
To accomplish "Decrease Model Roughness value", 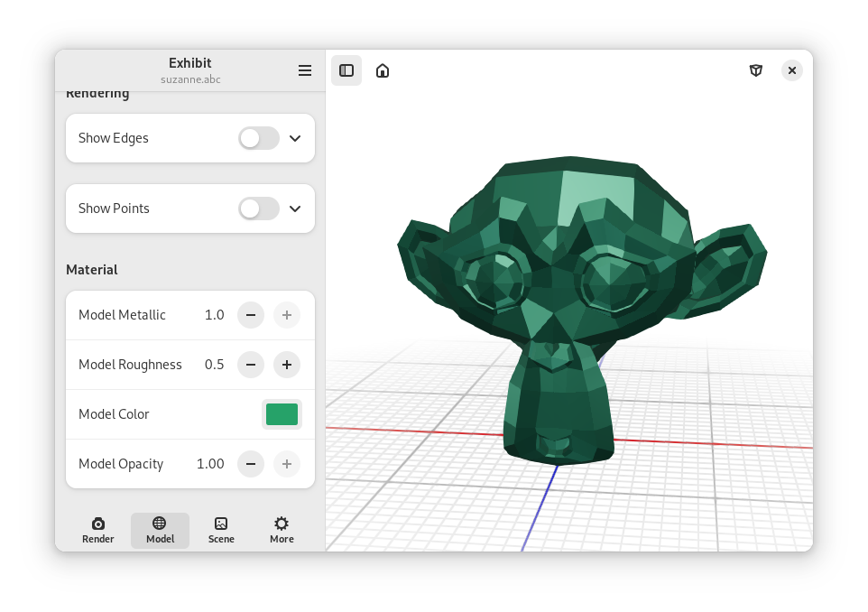I will pyautogui.click(x=251, y=365).
